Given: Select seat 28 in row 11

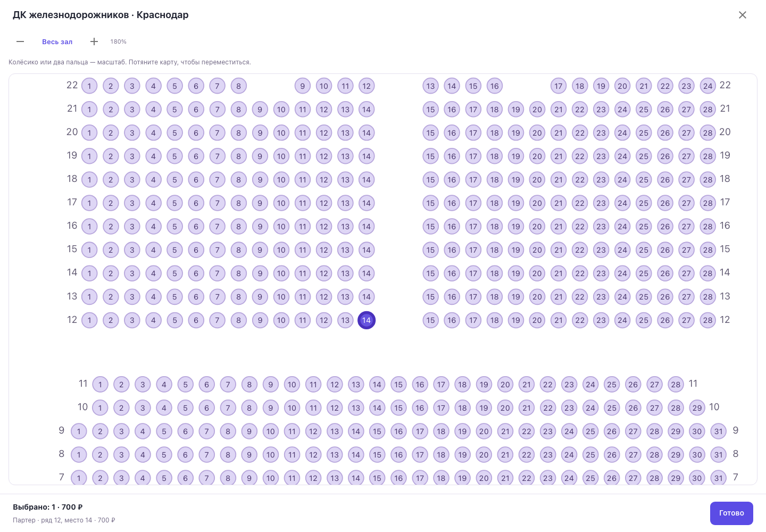Looking at the screenshot, I should (676, 385).
